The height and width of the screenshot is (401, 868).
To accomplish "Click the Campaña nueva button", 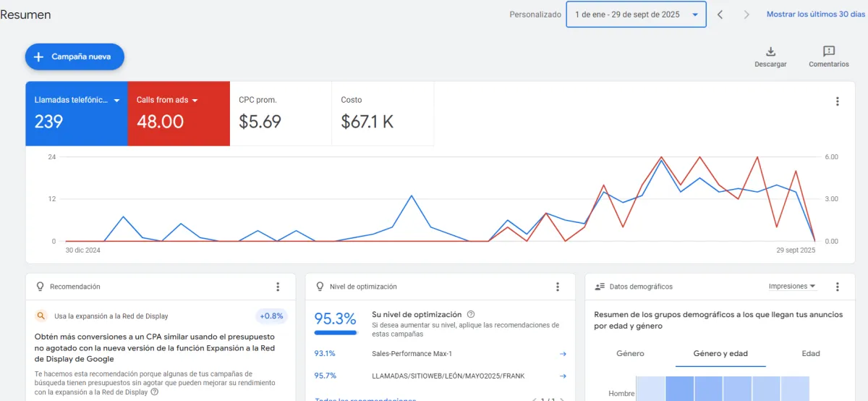I will [75, 56].
